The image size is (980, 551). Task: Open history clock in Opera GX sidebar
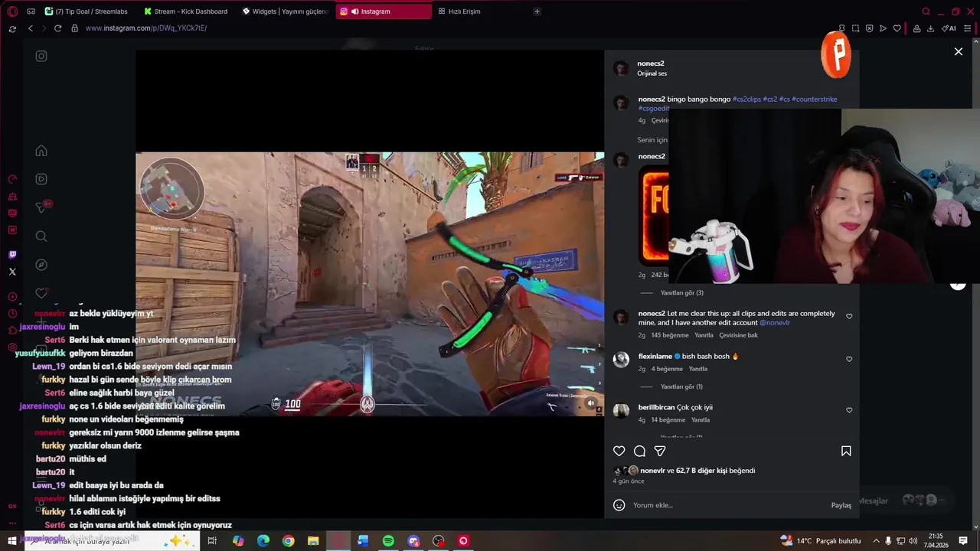click(12, 314)
